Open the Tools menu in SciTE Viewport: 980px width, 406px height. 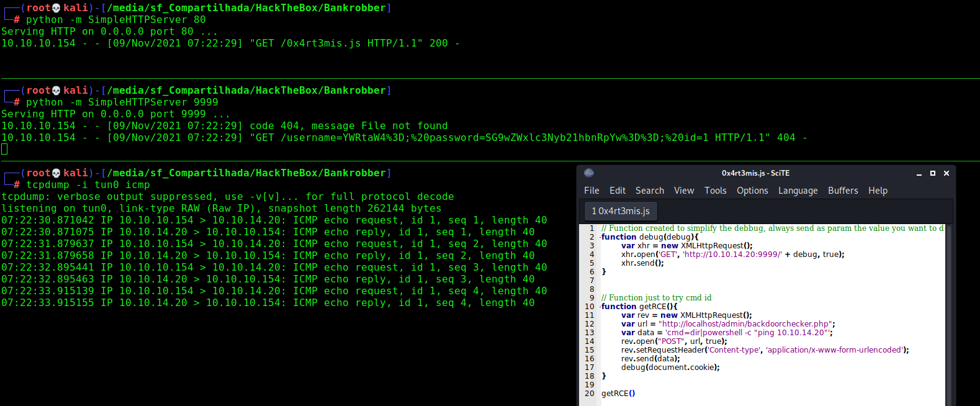[x=716, y=191]
